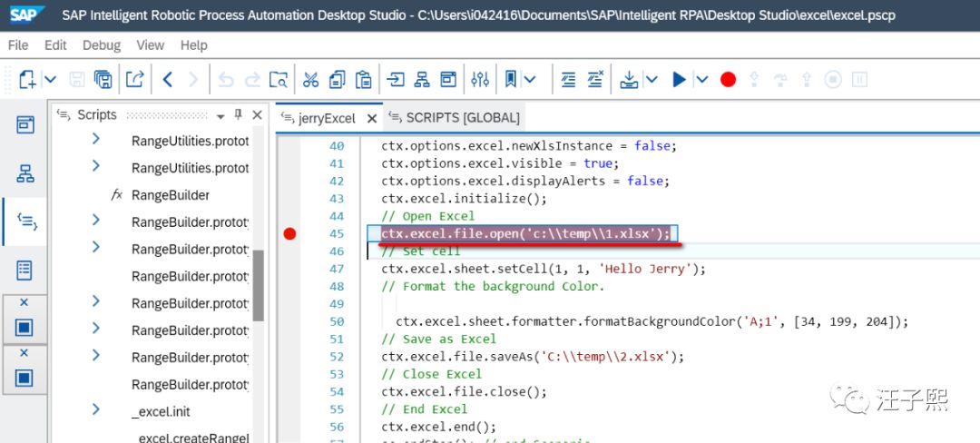Open the Help menu
This screenshot has width=980, height=443.
[194, 45]
